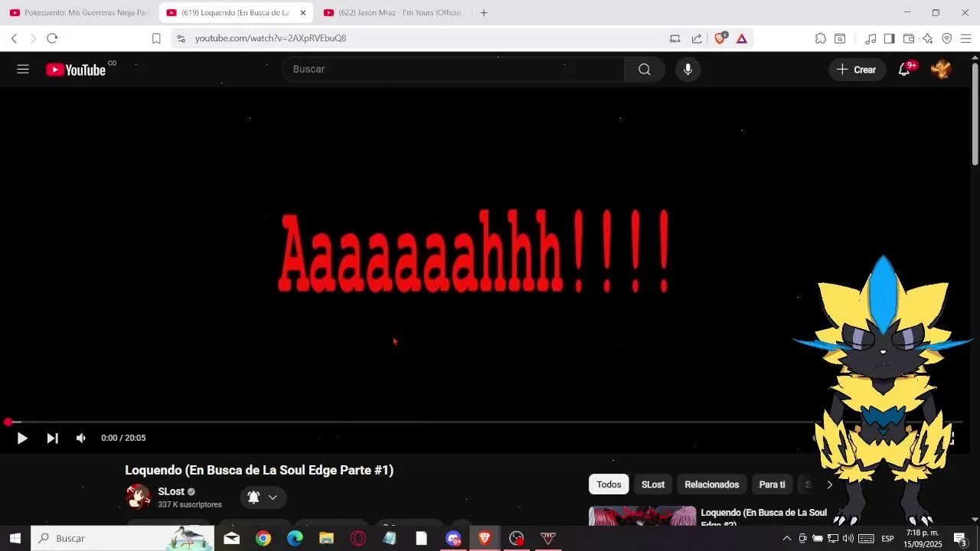
Task: Click the youtube.com address bar URL
Action: point(270,38)
